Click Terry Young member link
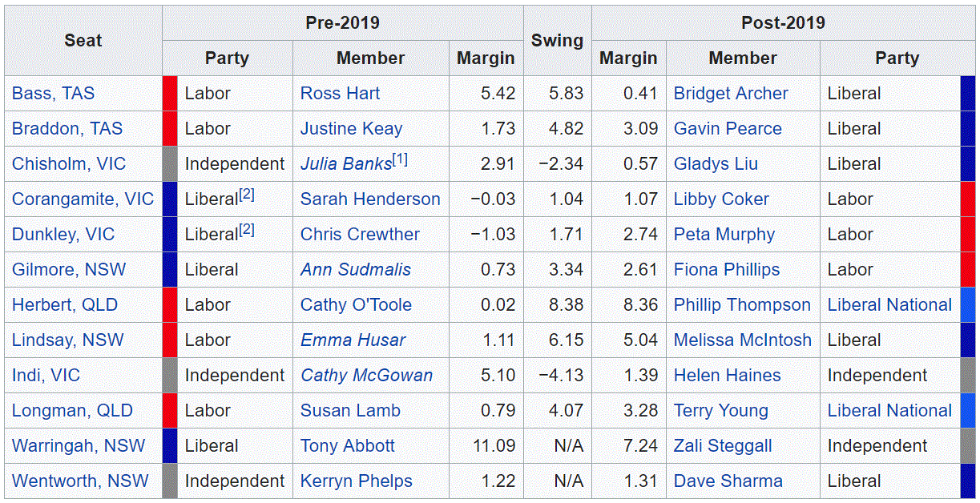Viewport: 980px width, 503px height. (x=720, y=411)
